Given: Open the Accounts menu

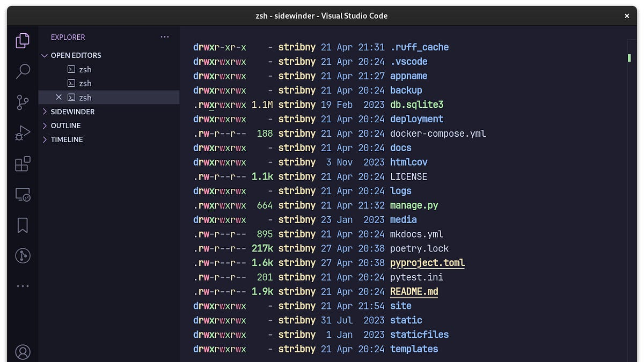Looking at the screenshot, I should pos(23,352).
